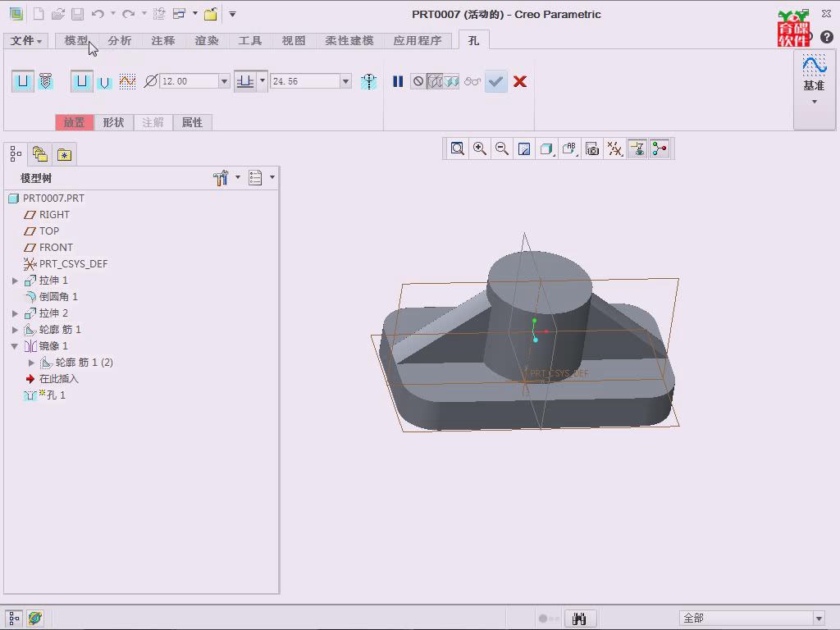Switch to the 注释 ribbon tab

(x=163, y=41)
